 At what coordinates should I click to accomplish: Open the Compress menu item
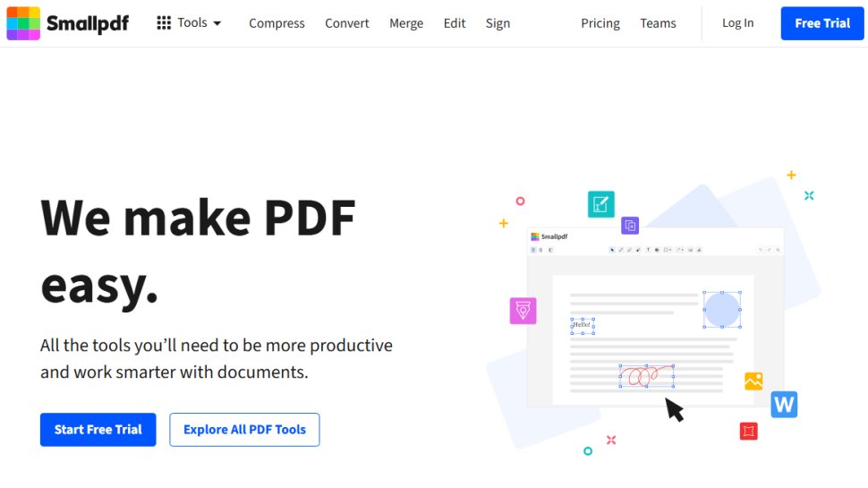[x=277, y=23]
